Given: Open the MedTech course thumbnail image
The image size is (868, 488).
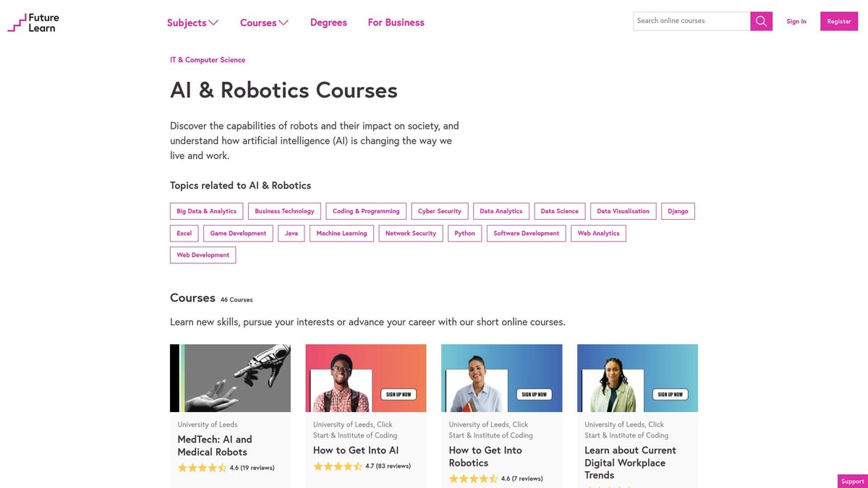Looking at the screenshot, I should [x=230, y=378].
